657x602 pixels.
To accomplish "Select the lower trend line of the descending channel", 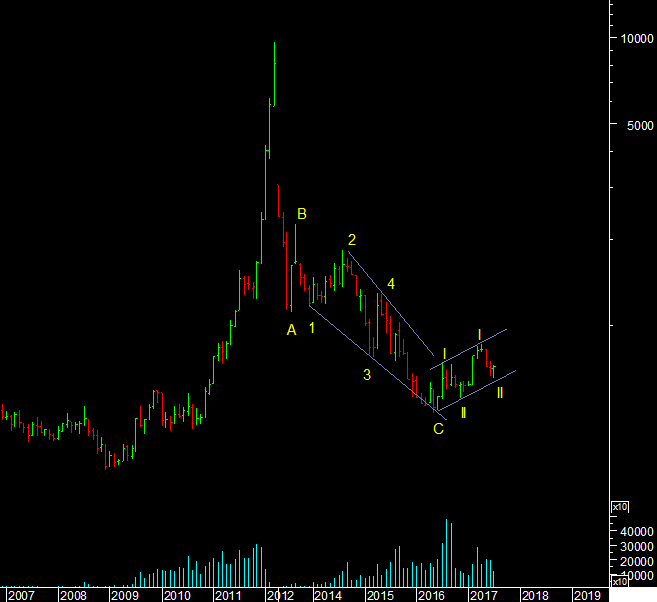I will (378, 363).
